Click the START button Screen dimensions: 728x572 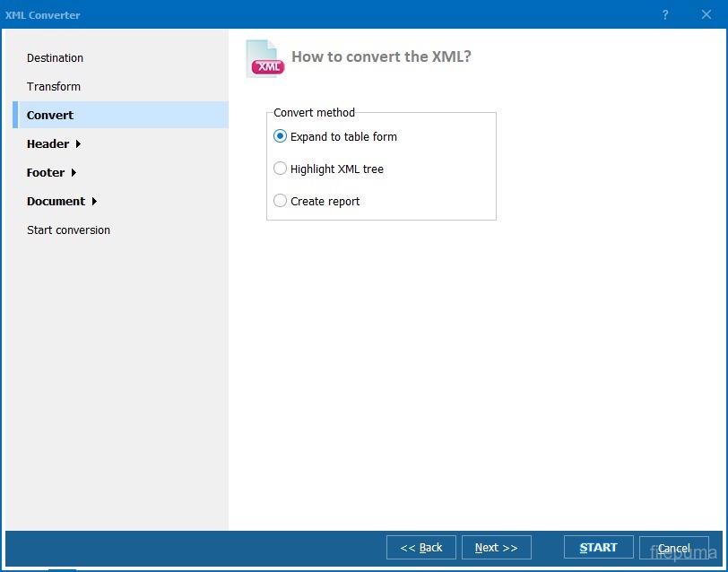click(598, 548)
